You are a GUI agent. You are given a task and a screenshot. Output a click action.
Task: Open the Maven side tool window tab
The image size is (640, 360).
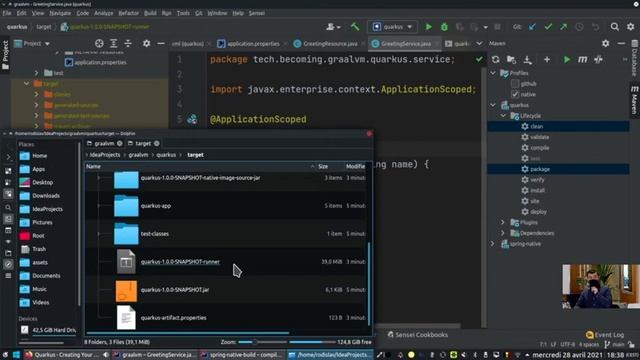tap(634, 100)
